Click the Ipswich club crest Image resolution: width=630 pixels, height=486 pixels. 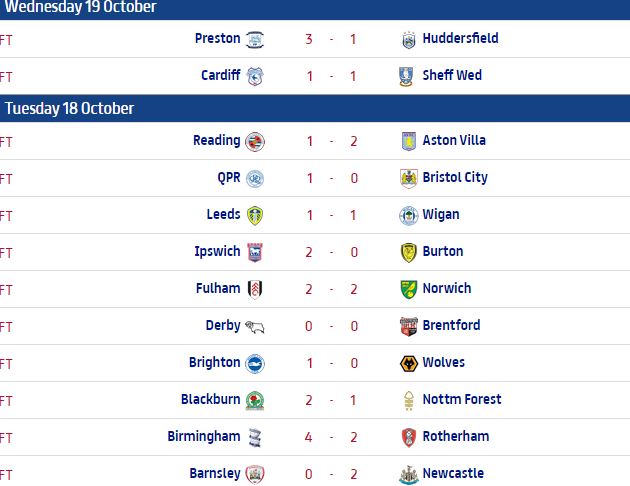coord(255,252)
